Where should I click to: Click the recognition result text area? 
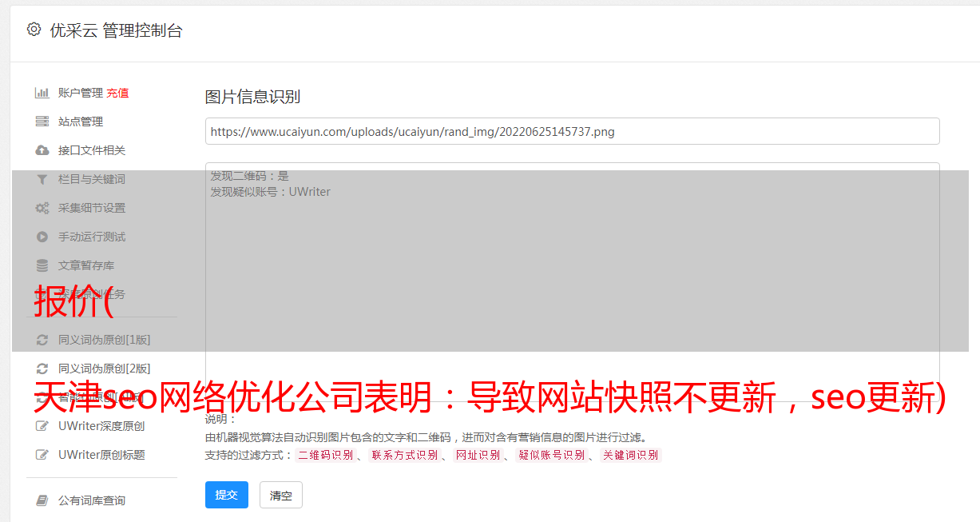click(572, 282)
